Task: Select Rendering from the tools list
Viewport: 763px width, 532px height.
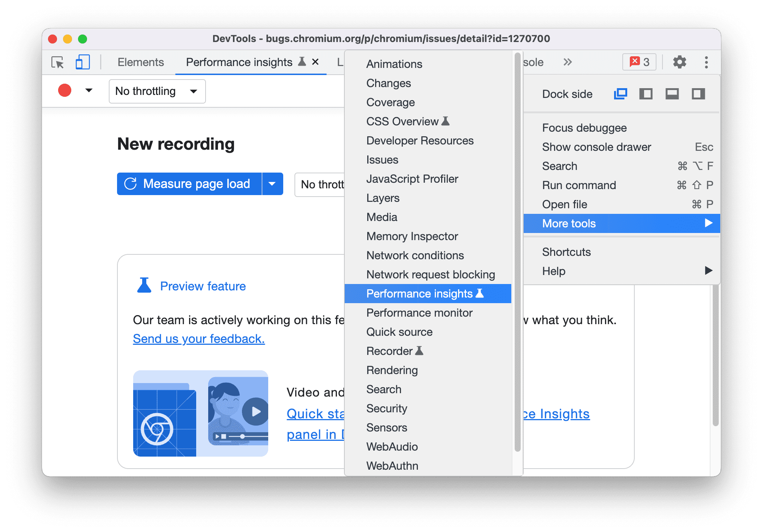Action: click(392, 370)
